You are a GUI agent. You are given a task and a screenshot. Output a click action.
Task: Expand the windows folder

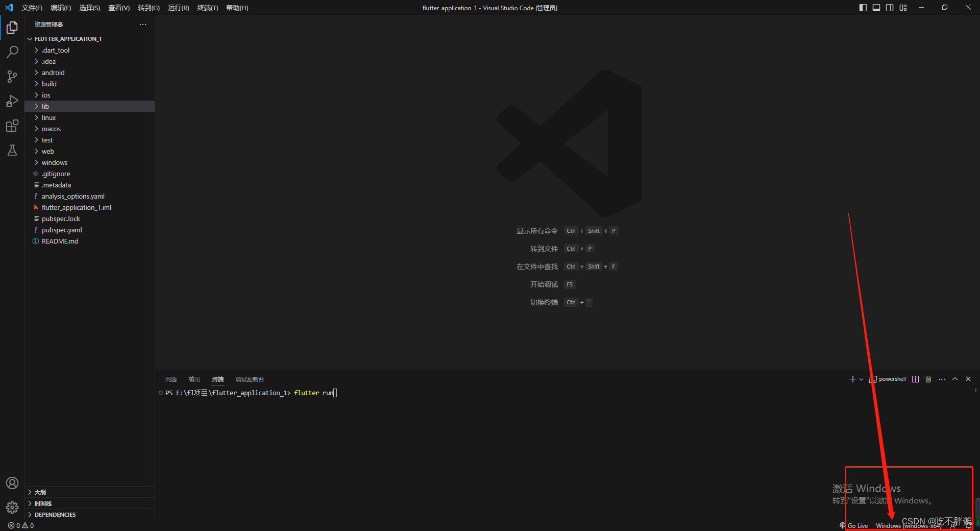coord(89,162)
